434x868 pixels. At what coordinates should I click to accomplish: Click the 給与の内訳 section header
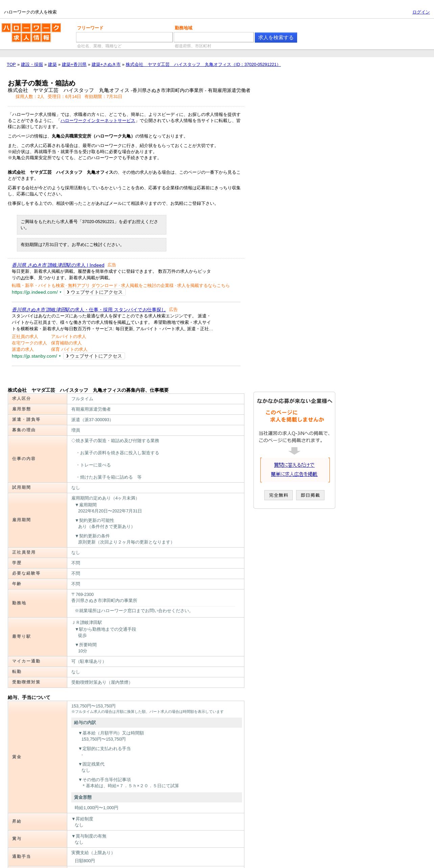156,723
